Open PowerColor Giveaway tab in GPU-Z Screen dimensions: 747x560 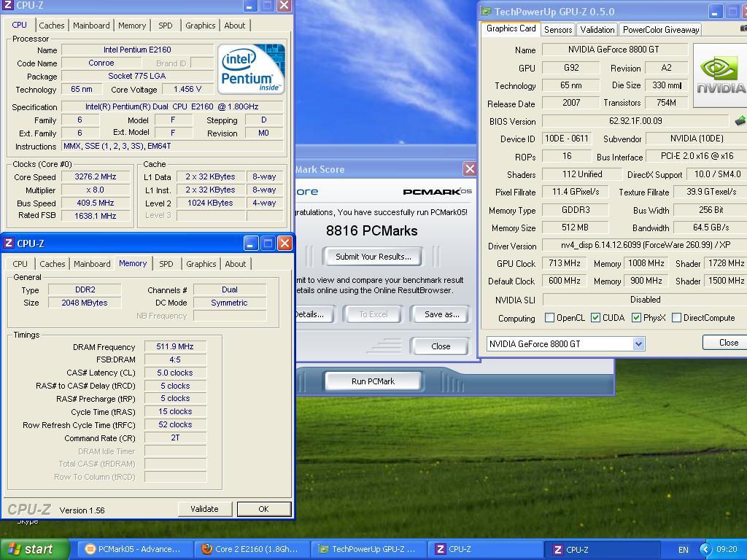click(x=661, y=29)
